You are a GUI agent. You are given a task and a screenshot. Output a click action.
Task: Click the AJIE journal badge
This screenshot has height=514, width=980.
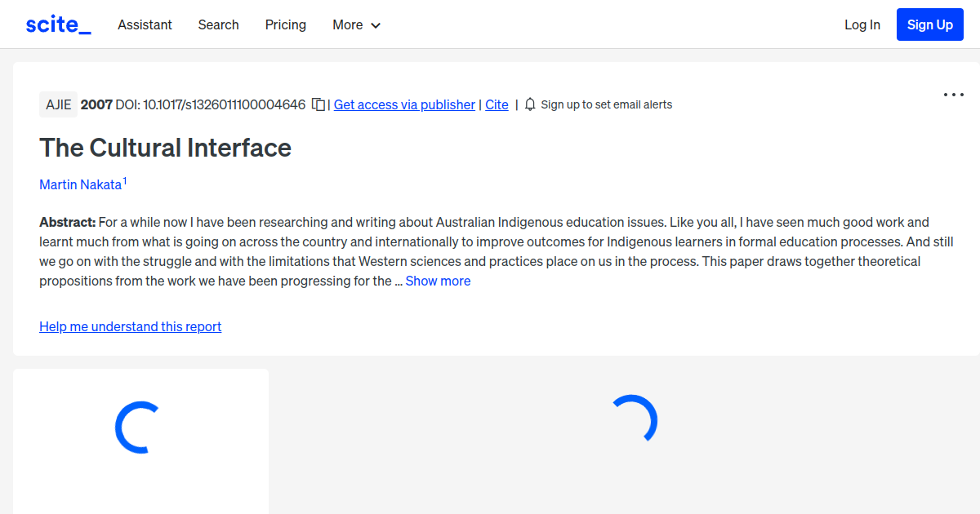click(x=58, y=104)
